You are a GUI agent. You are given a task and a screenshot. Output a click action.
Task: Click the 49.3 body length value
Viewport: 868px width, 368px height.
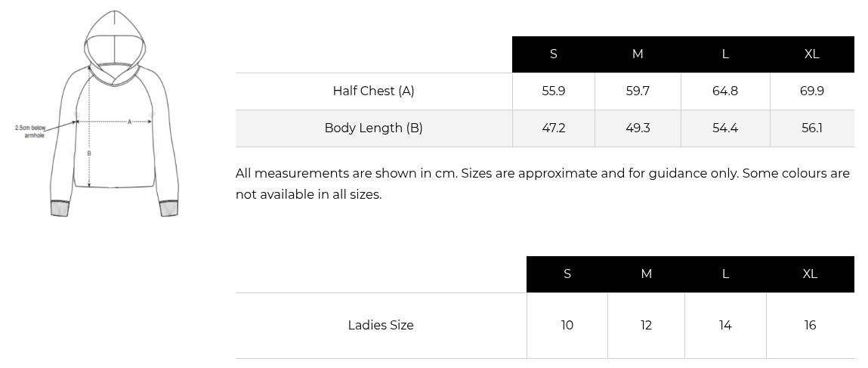pos(638,128)
